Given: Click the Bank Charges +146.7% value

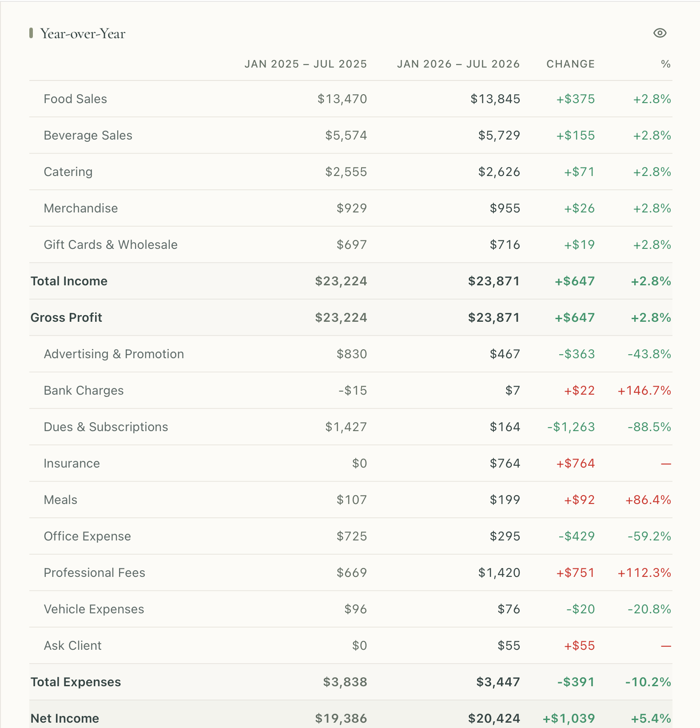Looking at the screenshot, I should [x=644, y=390].
